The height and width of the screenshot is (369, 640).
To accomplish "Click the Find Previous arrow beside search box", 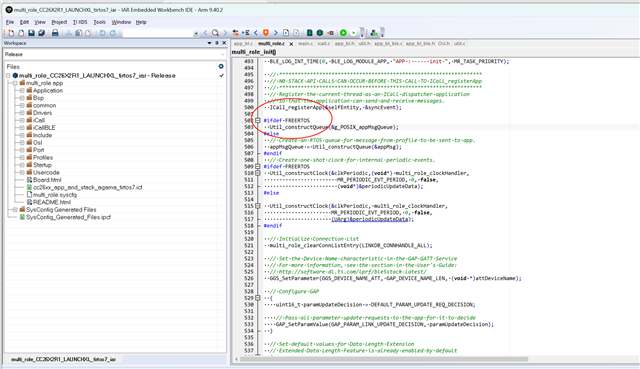I will tap(205, 33).
